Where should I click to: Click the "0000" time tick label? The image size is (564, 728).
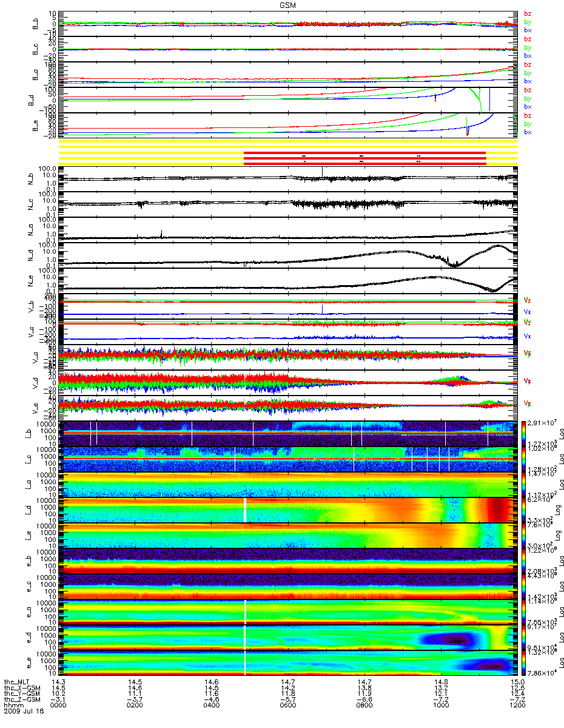point(59,706)
